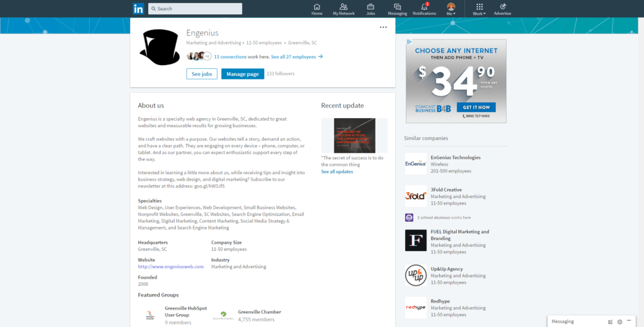Minimize the Messaging panel
644x327 pixels.
tap(629, 321)
